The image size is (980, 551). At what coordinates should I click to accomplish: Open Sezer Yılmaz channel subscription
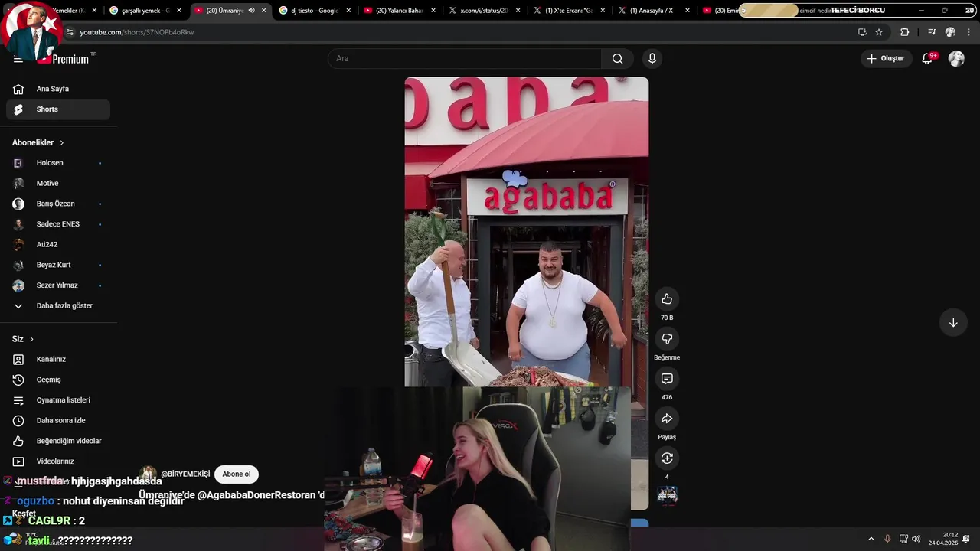(x=58, y=285)
